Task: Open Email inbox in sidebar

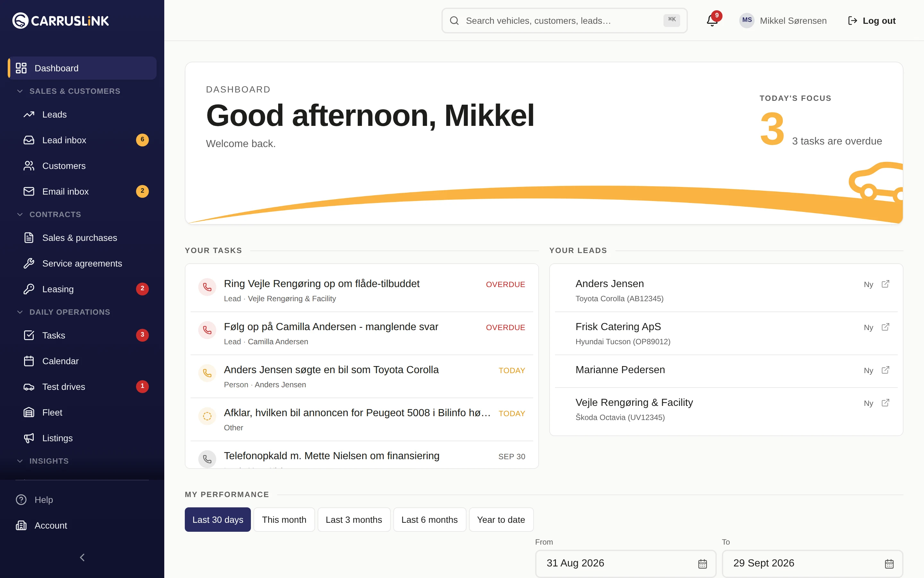Action: pos(86,191)
